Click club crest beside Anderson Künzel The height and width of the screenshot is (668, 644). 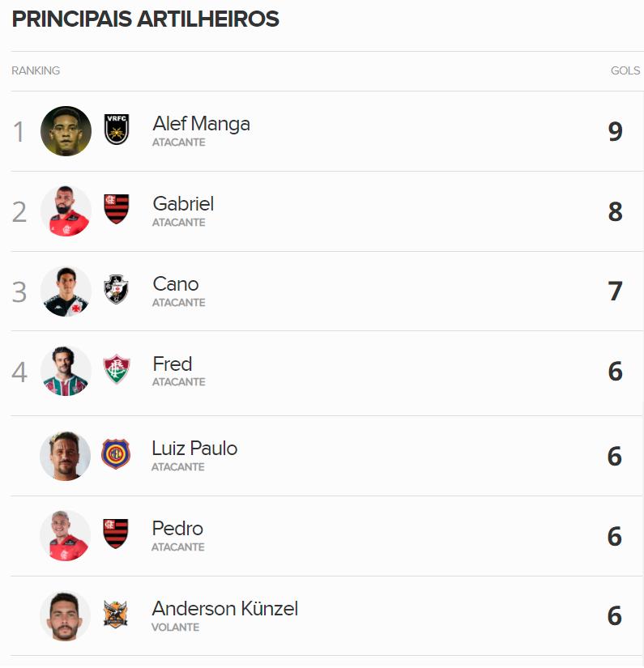coord(116,615)
